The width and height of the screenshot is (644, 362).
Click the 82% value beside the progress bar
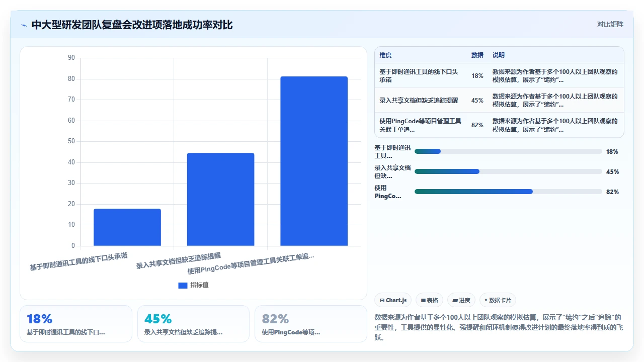612,192
